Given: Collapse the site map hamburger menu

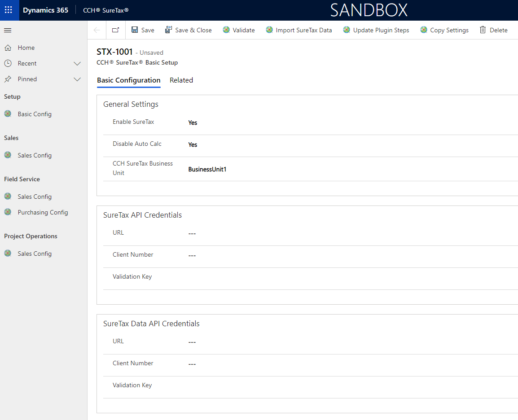Looking at the screenshot, I should pyautogui.click(x=8, y=31).
